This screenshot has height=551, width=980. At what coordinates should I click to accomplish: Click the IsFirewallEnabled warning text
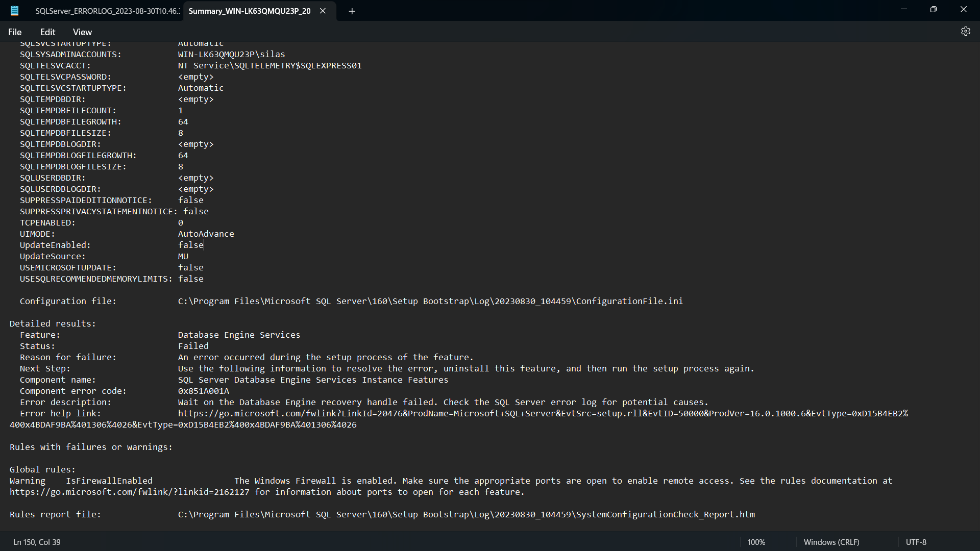coord(109,481)
